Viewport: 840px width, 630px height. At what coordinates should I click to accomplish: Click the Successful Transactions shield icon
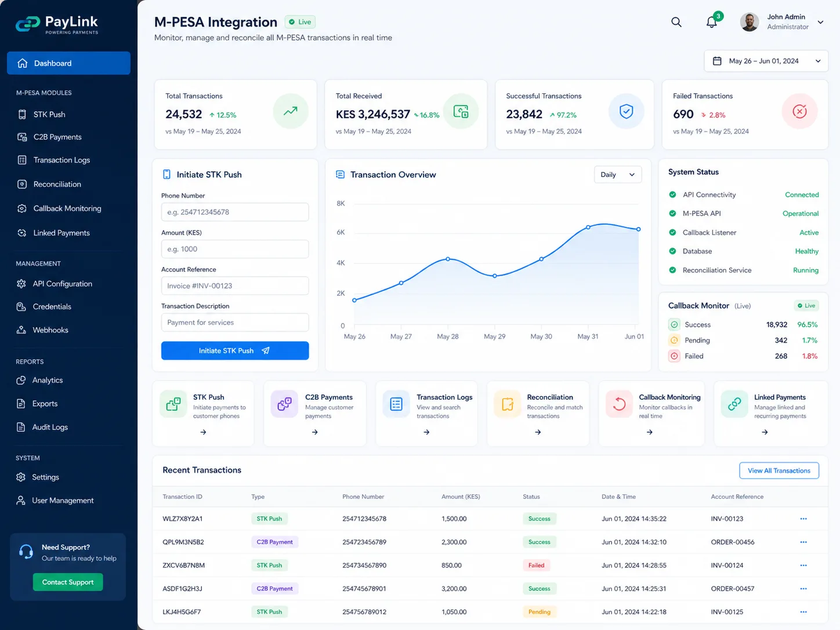626,111
